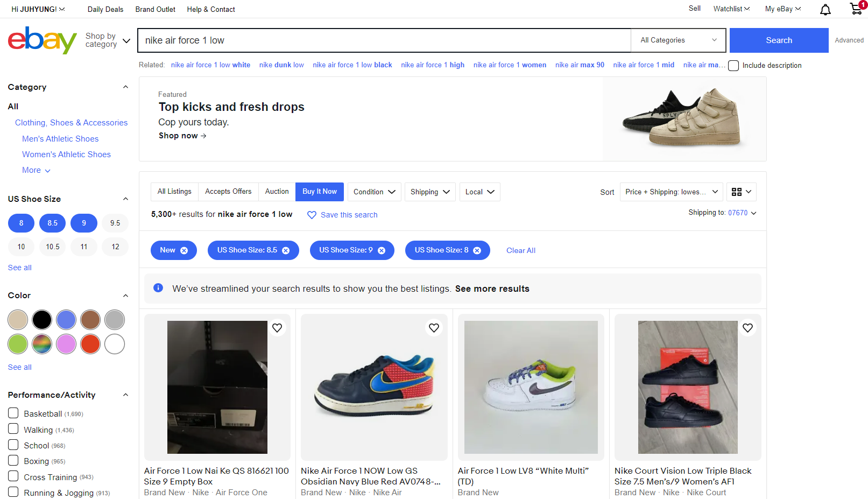Collapse the Performance/Activity section
This screenshot has height=499, width=868.
125,395
